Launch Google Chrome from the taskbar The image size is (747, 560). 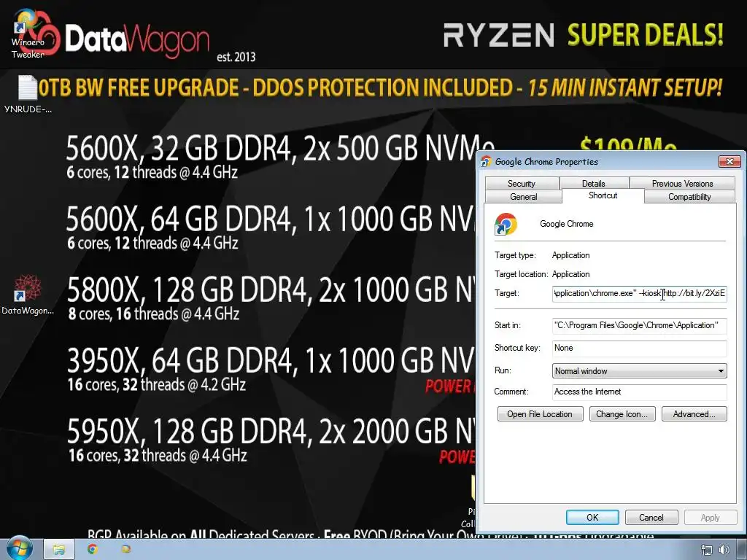click(93, 549)
